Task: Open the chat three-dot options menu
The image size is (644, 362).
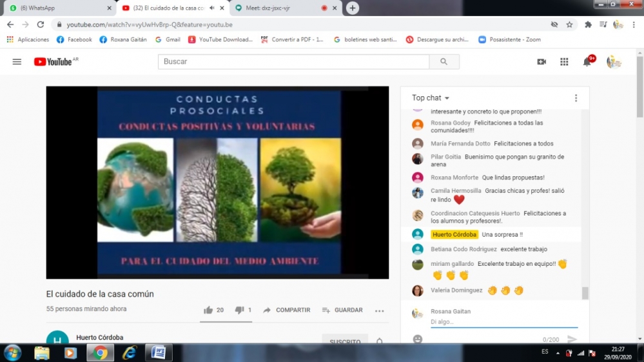Action: coord(576,98)
